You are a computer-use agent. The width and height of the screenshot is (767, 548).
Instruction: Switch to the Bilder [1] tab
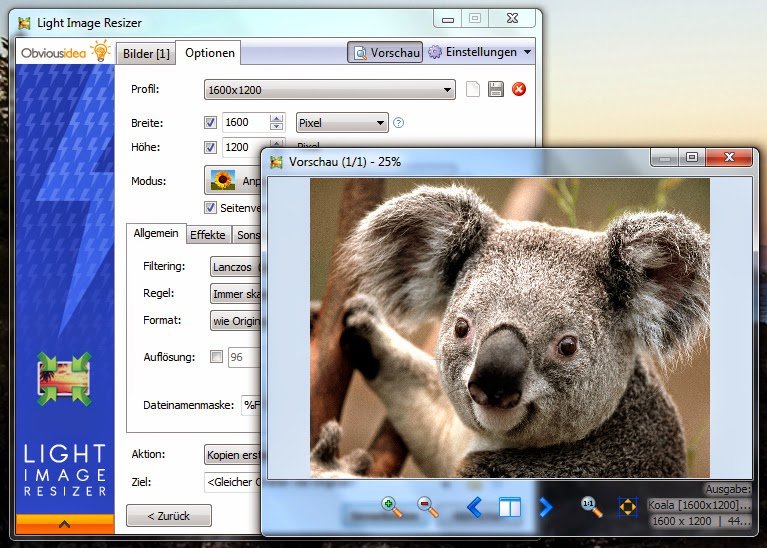(146, 53)
